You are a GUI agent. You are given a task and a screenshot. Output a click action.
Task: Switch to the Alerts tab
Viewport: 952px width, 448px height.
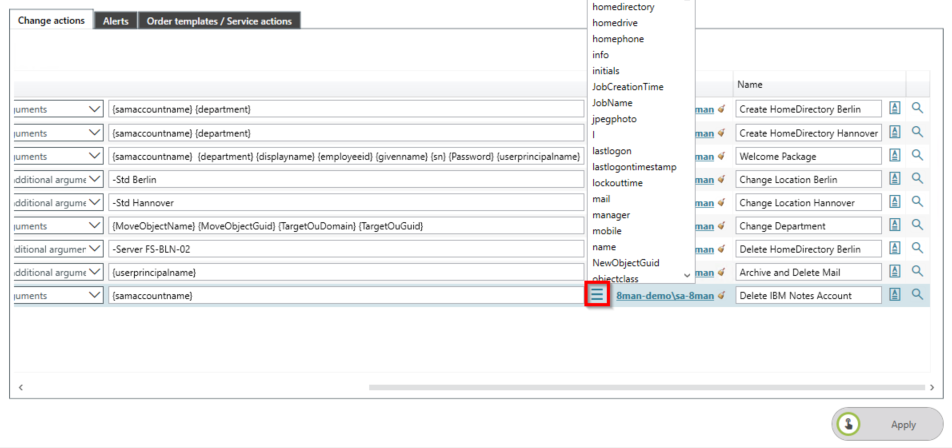point(116,21)
